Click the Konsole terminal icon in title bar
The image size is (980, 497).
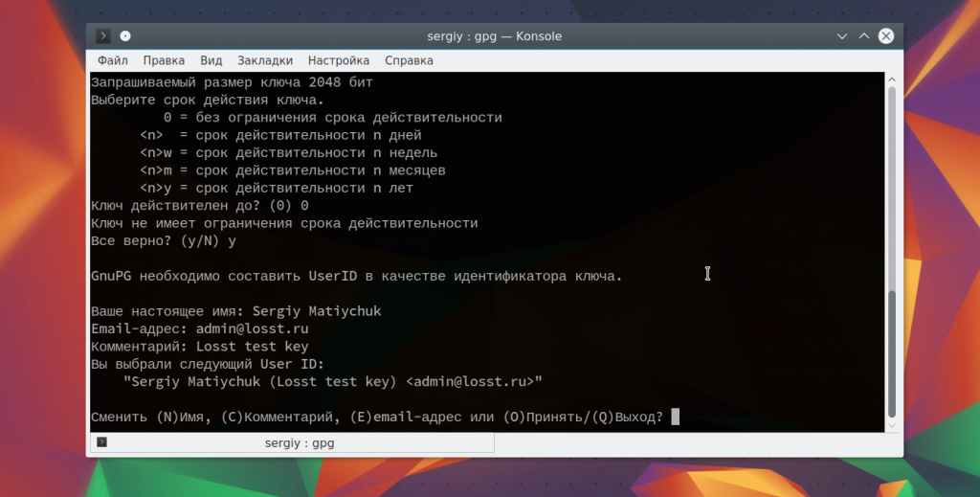click(103, 36)
